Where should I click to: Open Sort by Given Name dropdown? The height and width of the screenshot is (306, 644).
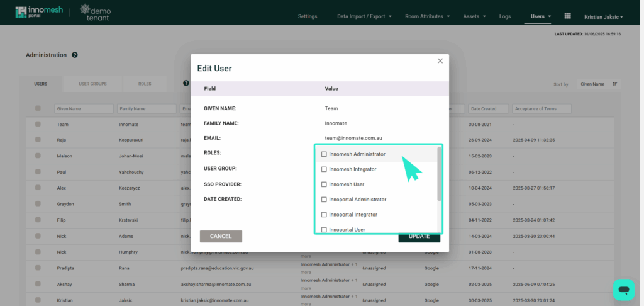pos(598,84)
